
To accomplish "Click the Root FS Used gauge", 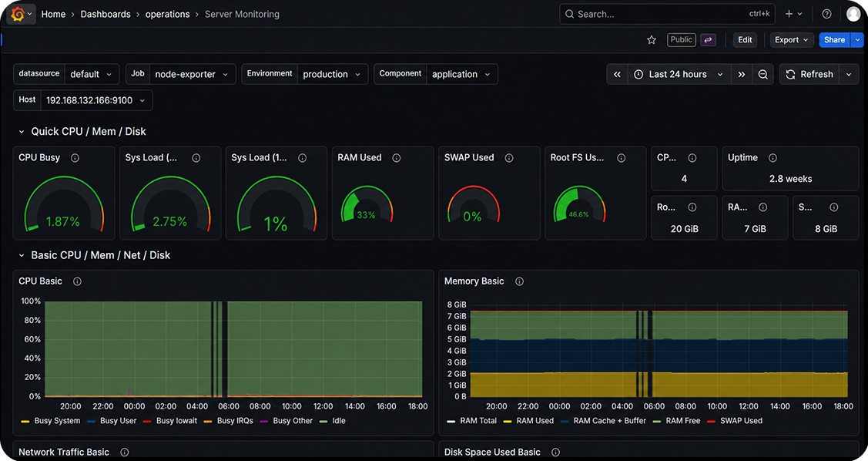I will click(x=579, y=205).
